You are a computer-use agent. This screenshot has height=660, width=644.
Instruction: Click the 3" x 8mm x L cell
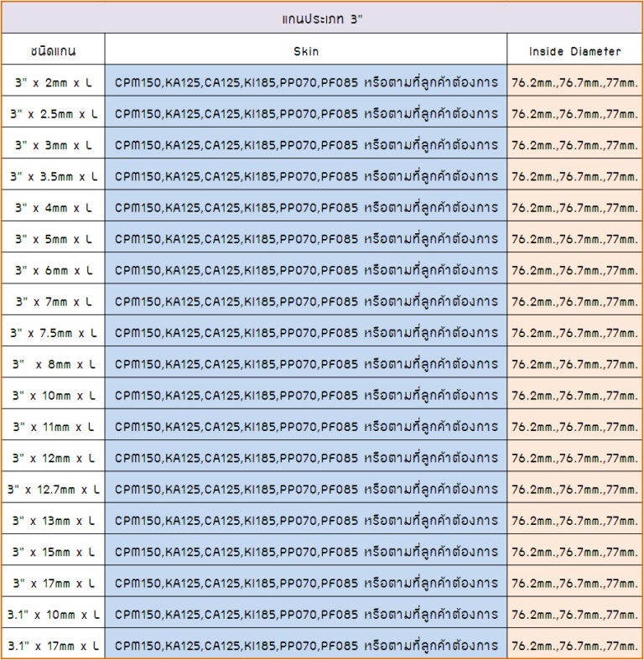(x=54, y=362)
